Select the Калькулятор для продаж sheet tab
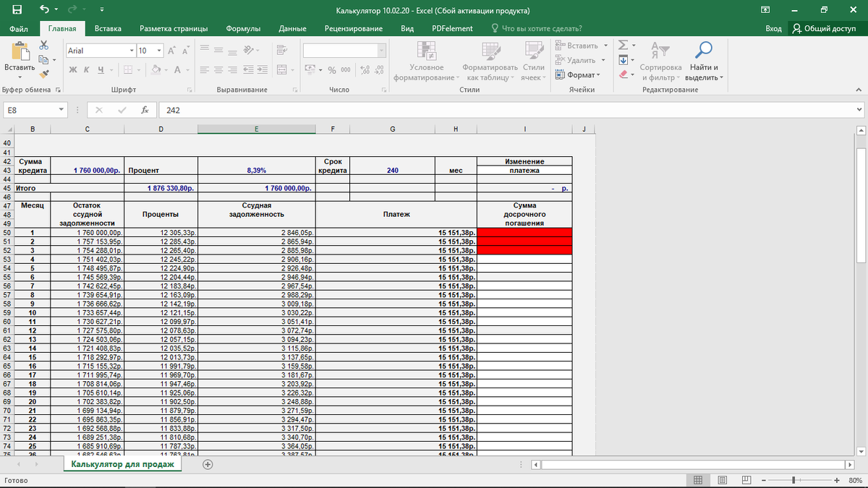Screen dimensions: 868x488 pos(122,464)
